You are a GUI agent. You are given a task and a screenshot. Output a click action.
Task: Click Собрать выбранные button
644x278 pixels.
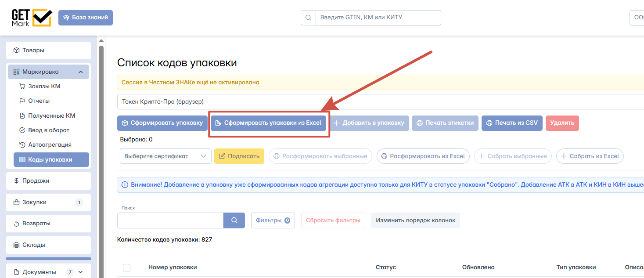(513, 156)
